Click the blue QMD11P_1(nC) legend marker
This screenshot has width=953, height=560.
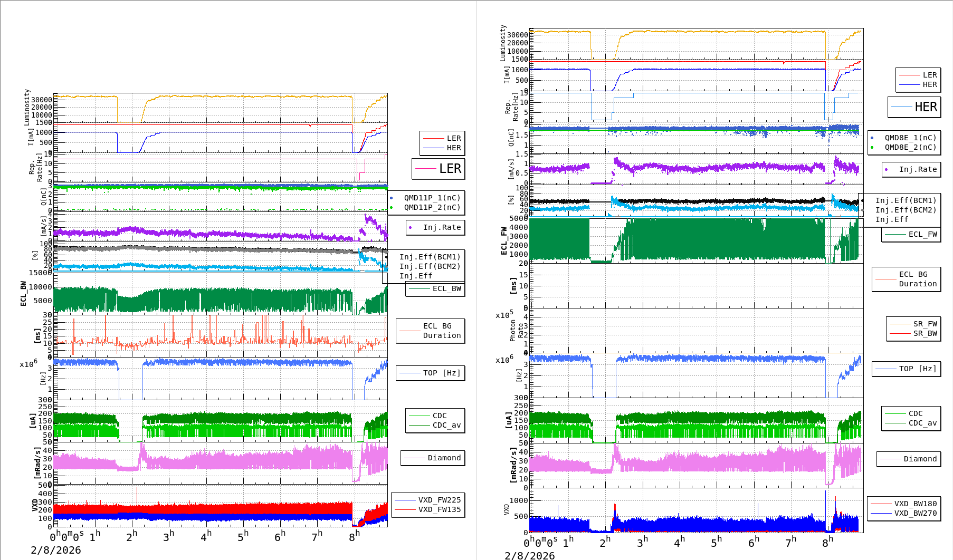click(391, 198)
